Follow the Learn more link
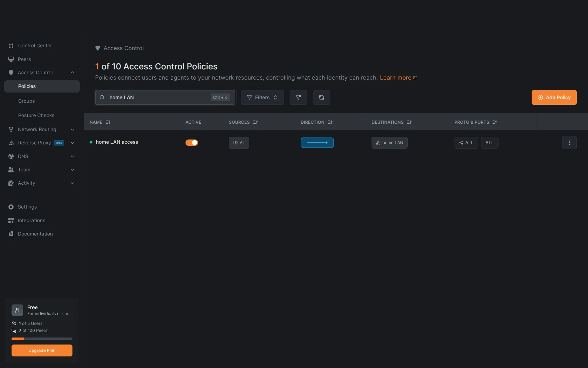588x368 pixels. (x=398, y=78)
